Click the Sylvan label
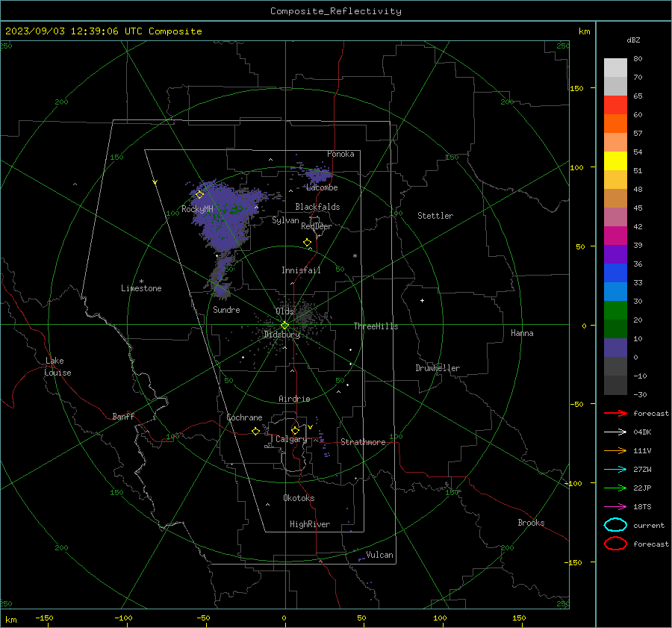Viewport: 672px width, 628px height. click(285, 220)
